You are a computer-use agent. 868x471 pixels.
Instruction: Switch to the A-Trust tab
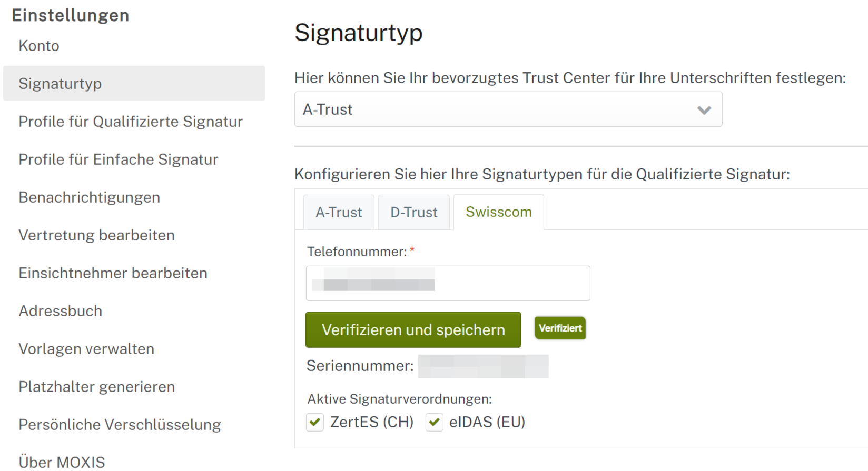click(339, 213)
